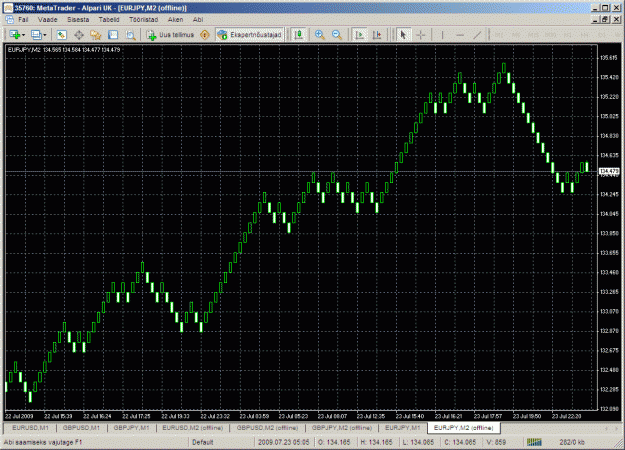The image size is (625, 450).
Task: Open the Strategy Tester magnifier icon
Action: pyautogui.click(x=130, y=35)
